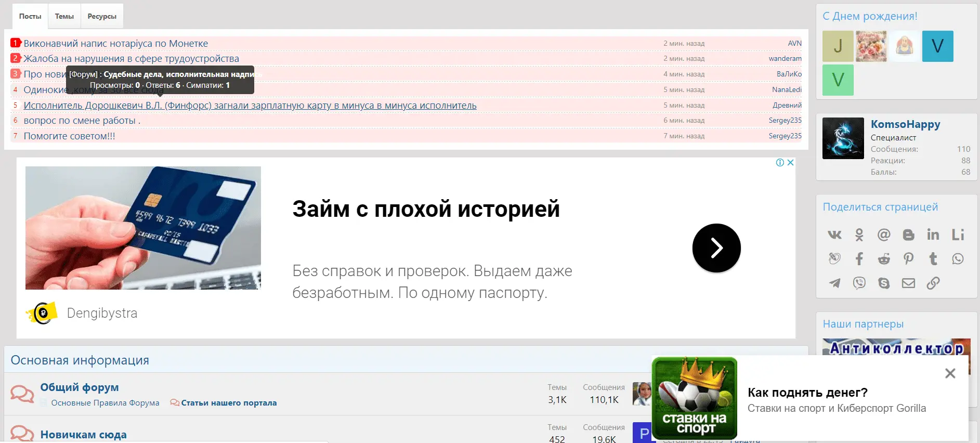Open user NanaLedi's profile

click(787, 90)
